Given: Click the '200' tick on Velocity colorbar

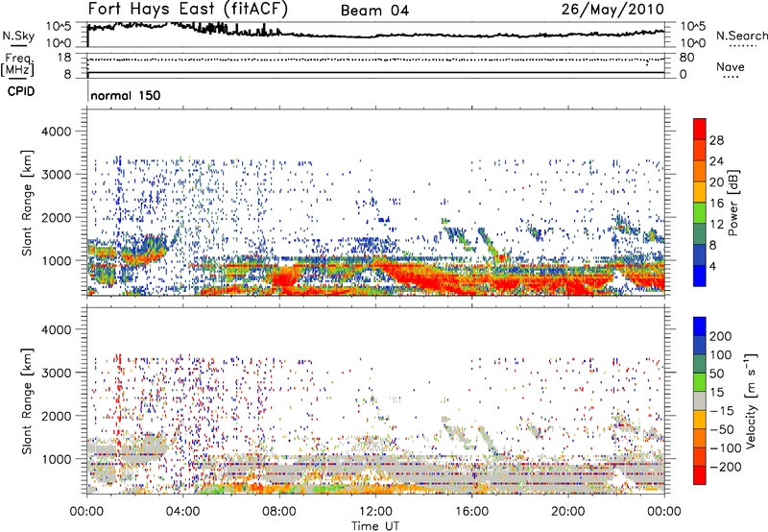Looking at the screenshot, I should tap(721, 336).
